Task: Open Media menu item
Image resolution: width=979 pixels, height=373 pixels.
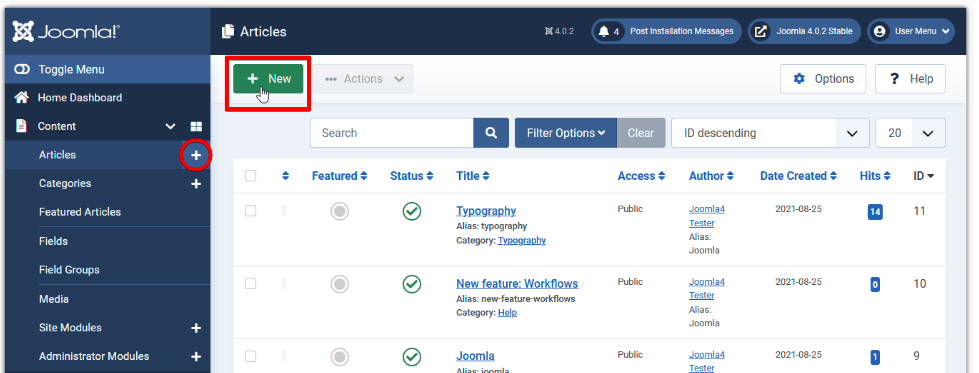Action: click(x=54, y=299)
